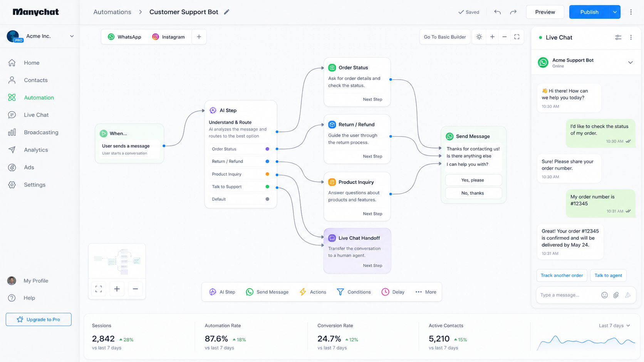Click the attachment paperclip icon

pyautogui.click(x=616, y=295)
